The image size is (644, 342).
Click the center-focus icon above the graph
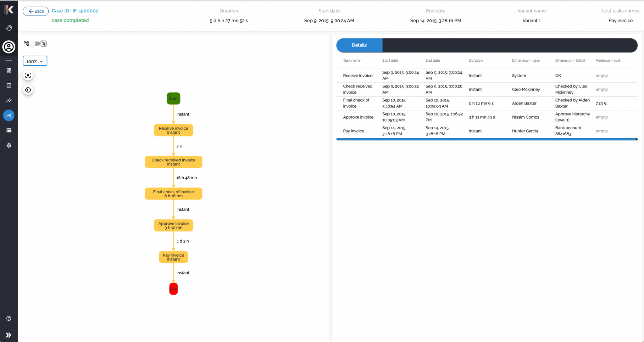tap(28, 75)
